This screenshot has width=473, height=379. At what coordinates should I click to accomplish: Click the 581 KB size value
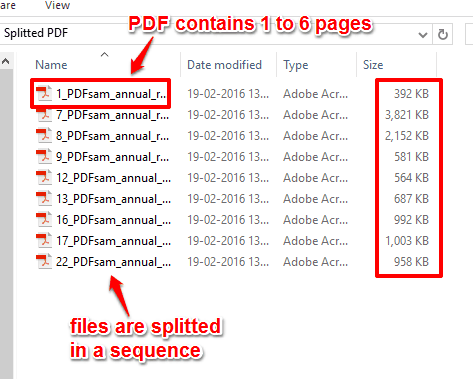click(x=411, y=157)
